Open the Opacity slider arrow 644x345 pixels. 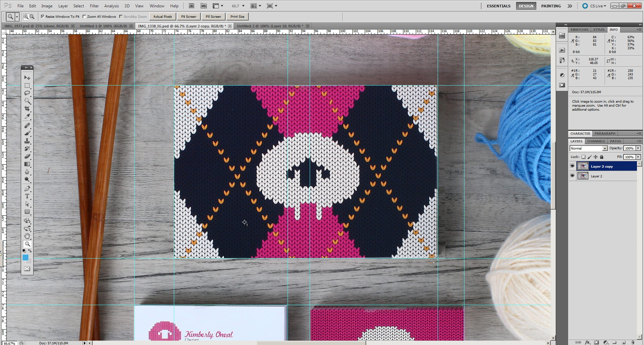pyautogui.click(x=638, y=148)
